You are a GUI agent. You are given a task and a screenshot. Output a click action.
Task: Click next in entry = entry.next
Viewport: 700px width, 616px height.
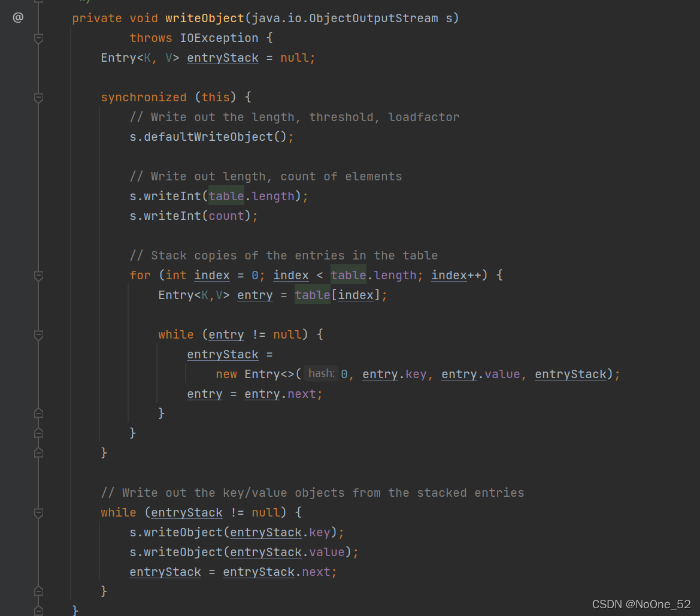tap(302, 394)
